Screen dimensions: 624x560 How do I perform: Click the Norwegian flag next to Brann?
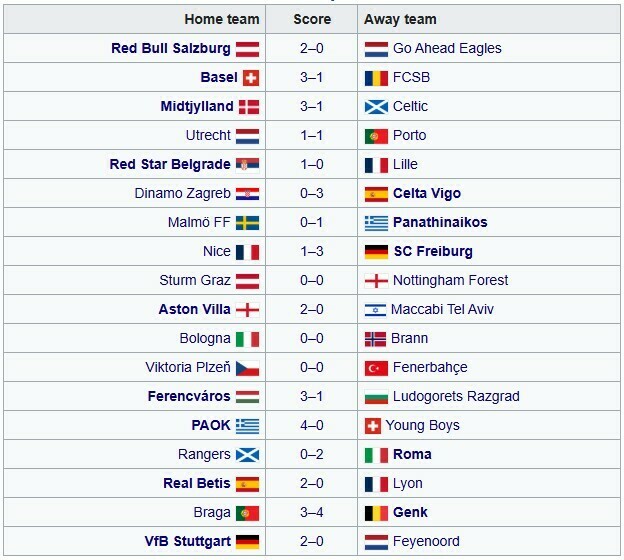coord(376,338)
